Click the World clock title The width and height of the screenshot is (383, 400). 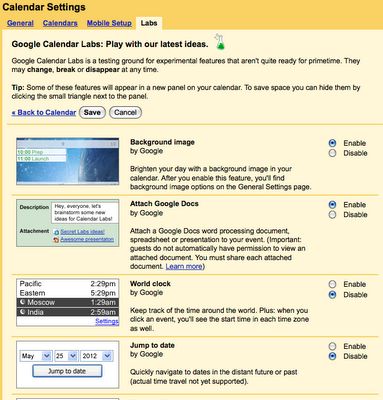click(150, 284)
